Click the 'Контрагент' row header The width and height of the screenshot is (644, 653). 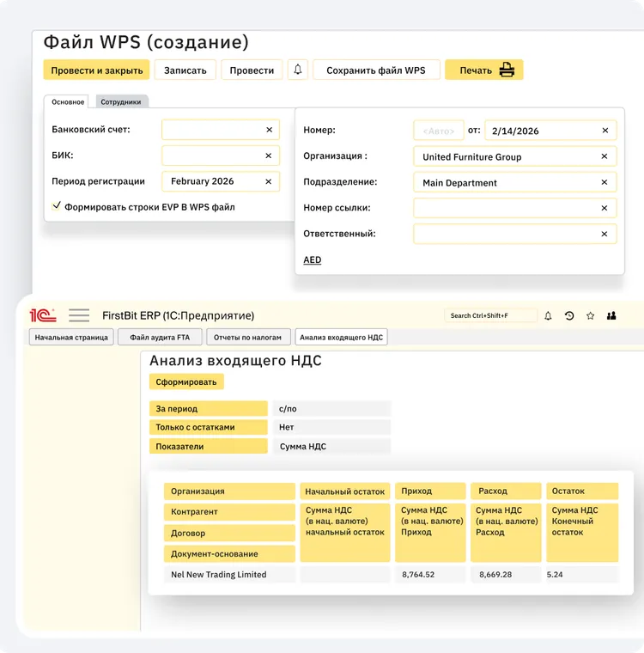229,512
